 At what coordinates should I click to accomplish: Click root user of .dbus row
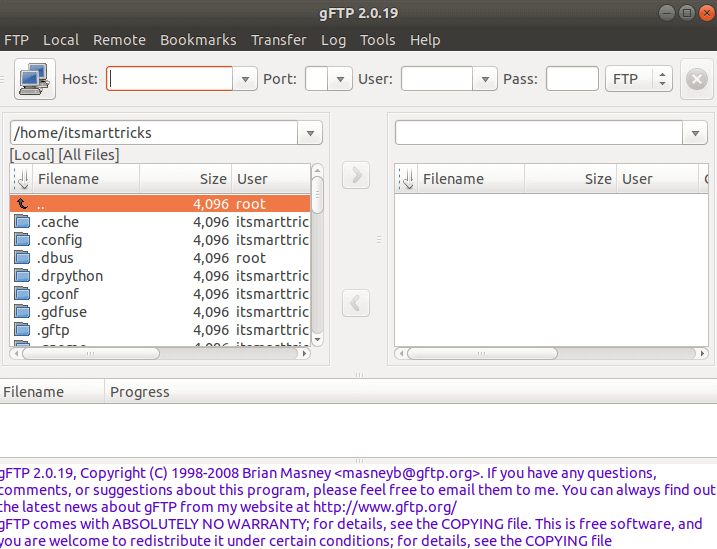251,258
